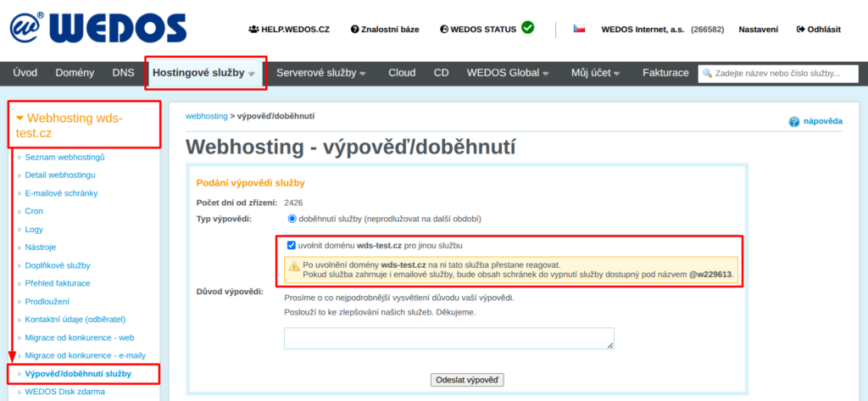The height and width of the screenshot is (401, 868).
Task: Open the Úvod menu item
Action: (25, 73)
